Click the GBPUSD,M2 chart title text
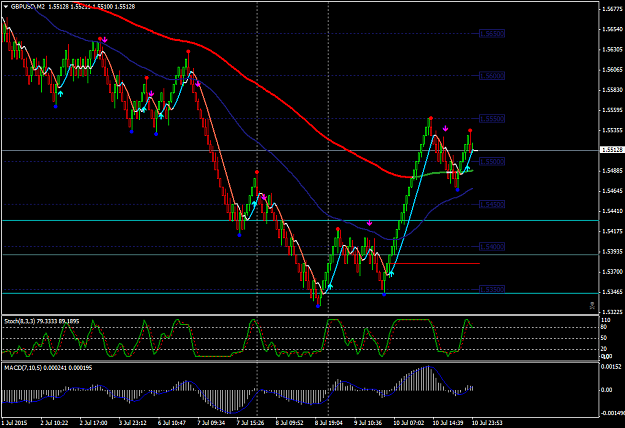The width and height of the screenshot is (625, 428). (x=28, y=7)
